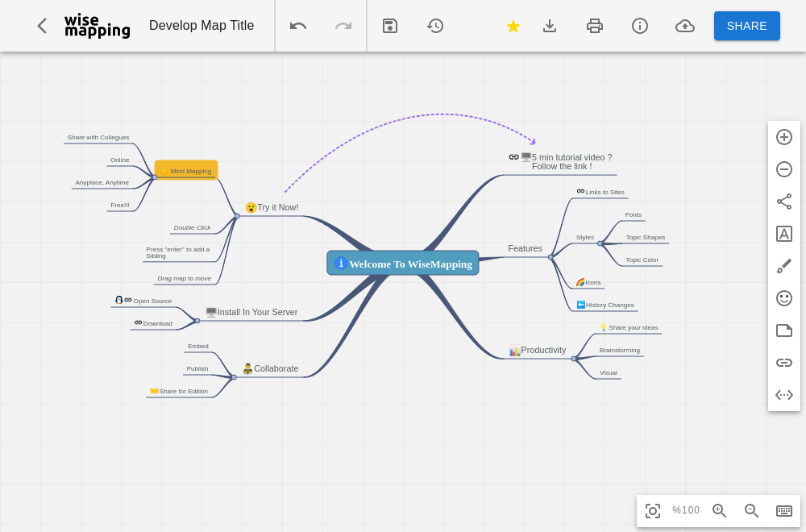Save the mind map
The image size is (806, 532).
pos(390,26)
